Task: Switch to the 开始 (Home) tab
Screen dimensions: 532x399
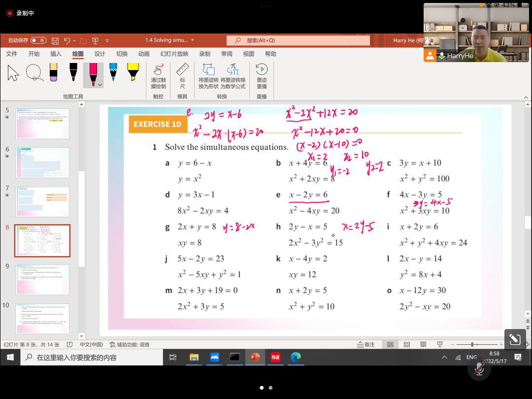Action: pos(33,54)
